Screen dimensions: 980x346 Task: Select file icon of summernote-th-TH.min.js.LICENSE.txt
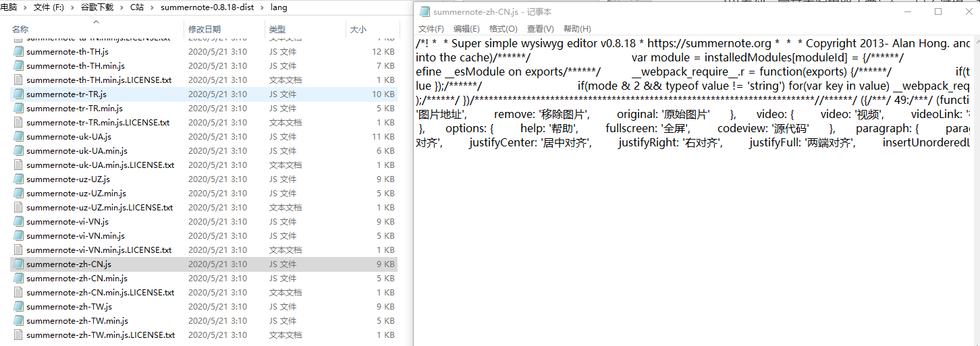18,80
